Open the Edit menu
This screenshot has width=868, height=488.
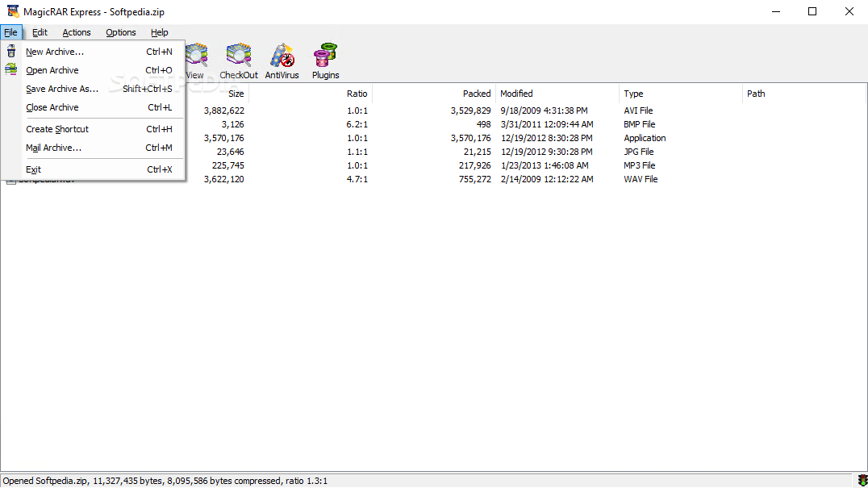tap(40, 32)
